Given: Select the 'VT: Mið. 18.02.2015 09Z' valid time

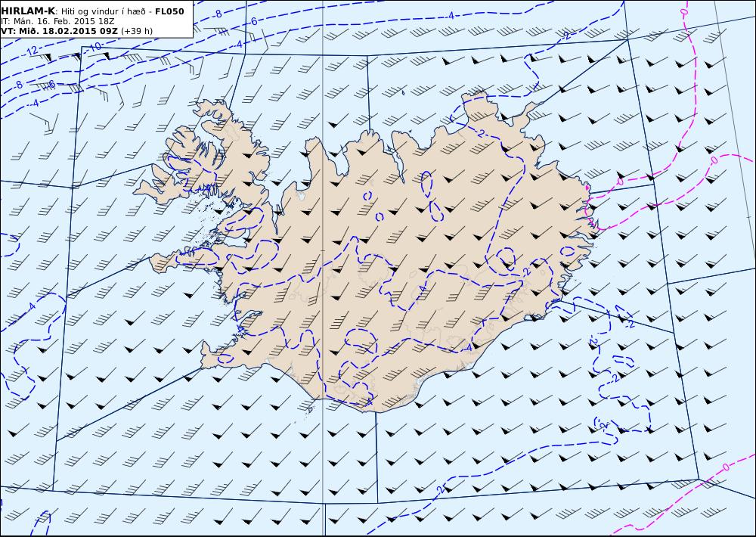Looking at the screenshot, I should click(x=59, y=31).
